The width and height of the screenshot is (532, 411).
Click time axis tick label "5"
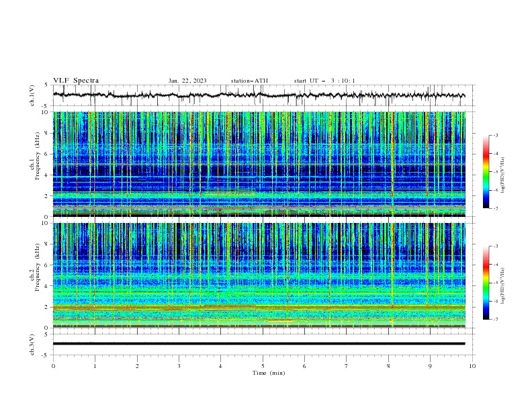click(263, 366)
